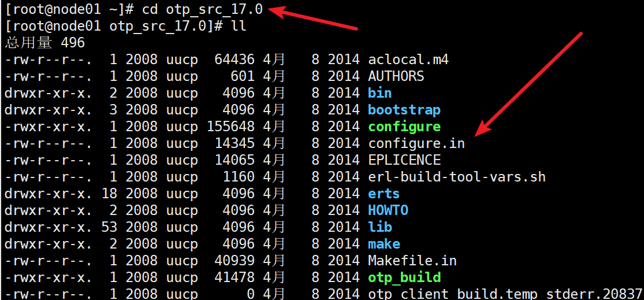Select the 'bootstrap' directory name
Viewport: 644px width, 300px height.
(404, 110)
